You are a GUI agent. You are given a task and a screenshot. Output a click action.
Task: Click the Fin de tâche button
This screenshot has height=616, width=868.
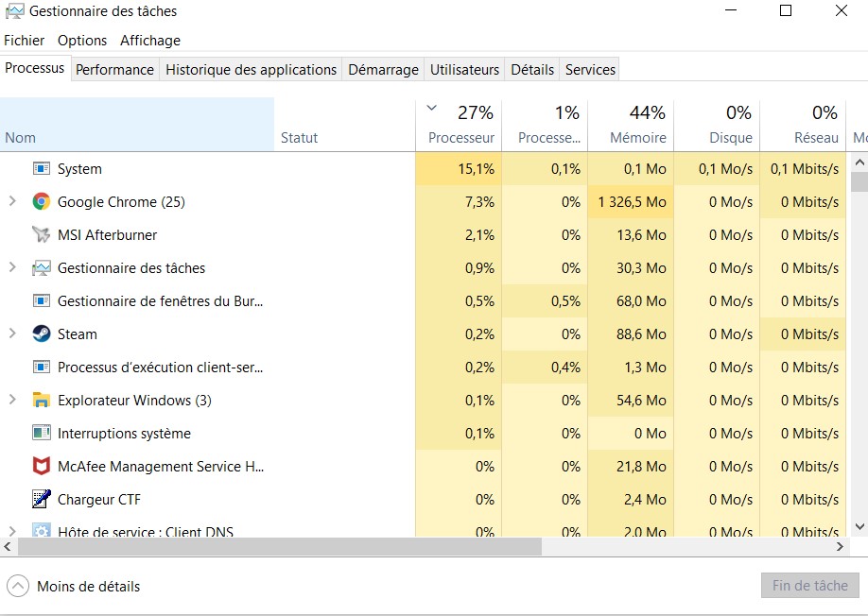tap(810, 586)
